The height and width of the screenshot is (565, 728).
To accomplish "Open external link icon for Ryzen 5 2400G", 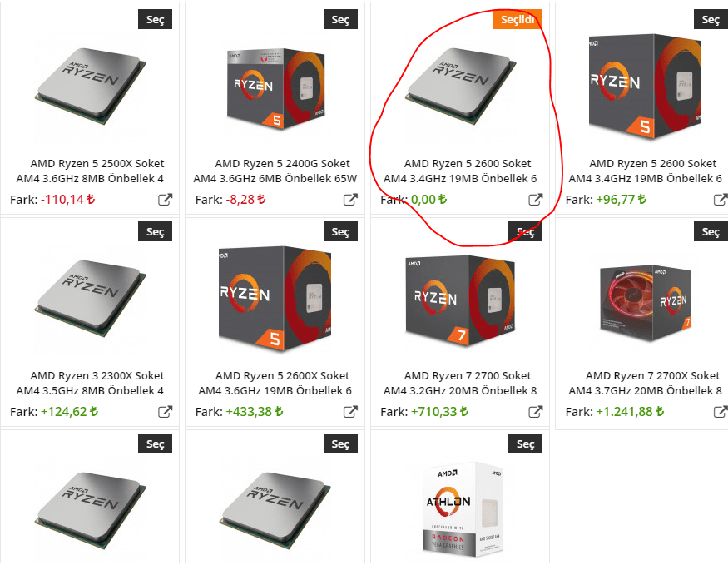I will 350,200.
